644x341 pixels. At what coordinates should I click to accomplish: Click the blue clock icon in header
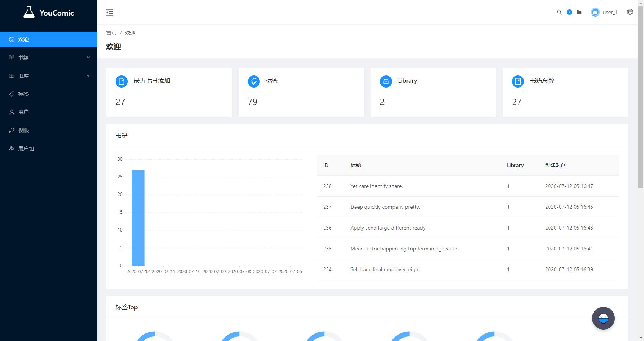tap(569, 12)
